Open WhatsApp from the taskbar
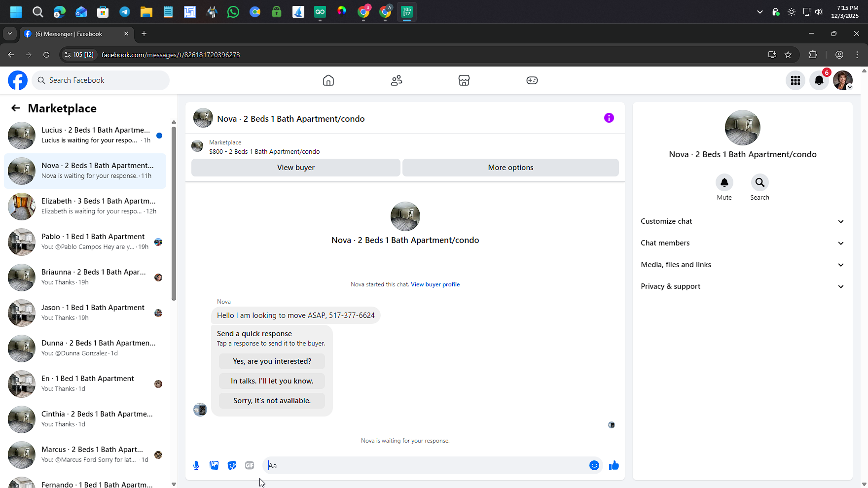 (x=233, y=12)
